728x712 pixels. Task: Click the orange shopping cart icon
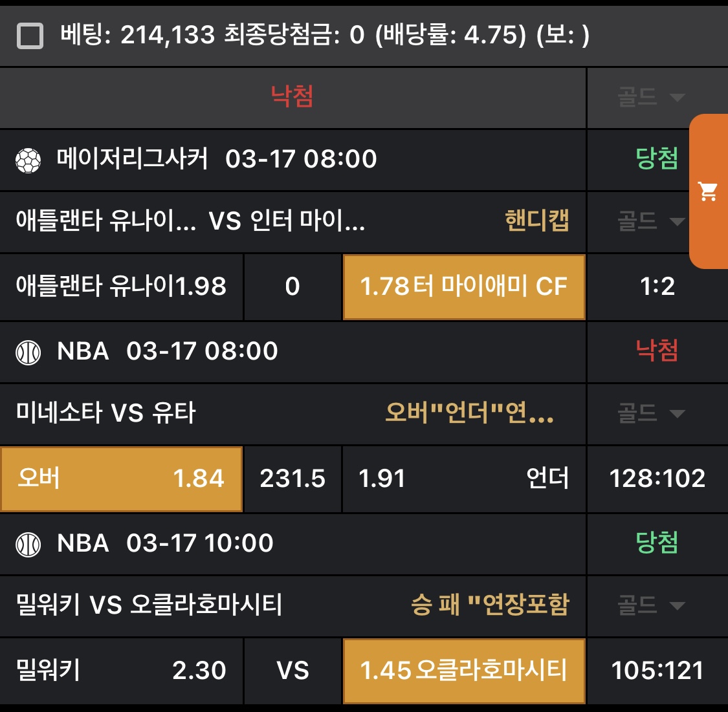click(x=708, y=191)
